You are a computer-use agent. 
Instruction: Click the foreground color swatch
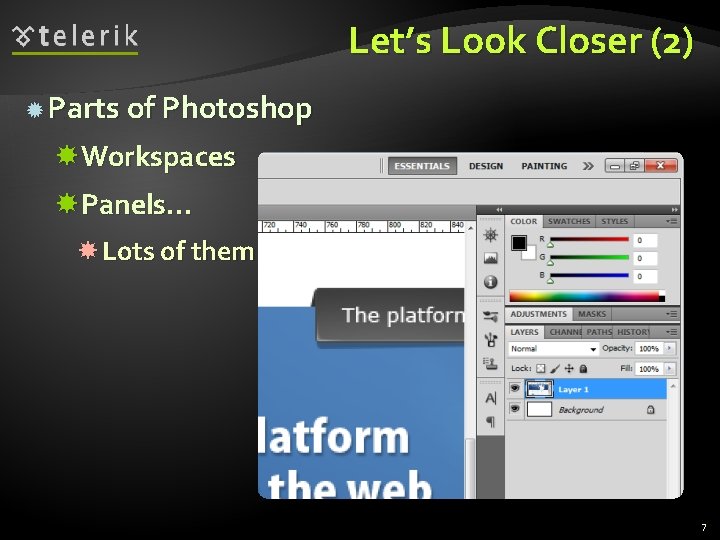pyautogui.click(x=519, y=243)
